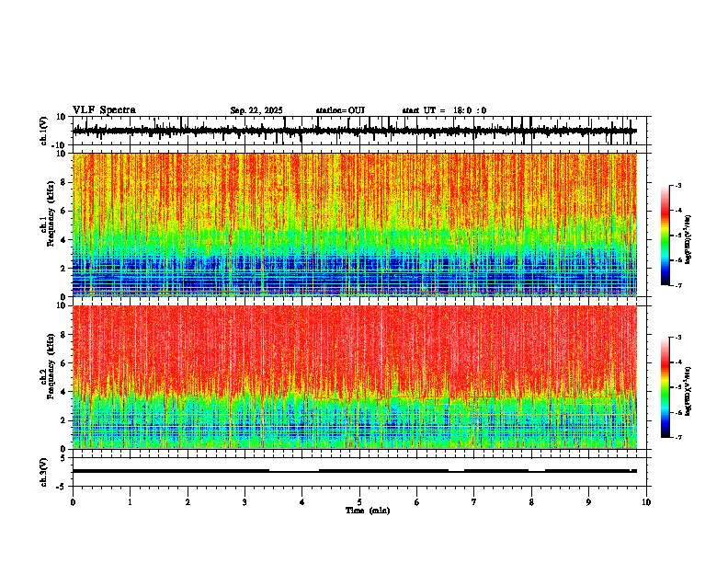The width and height of the screenshot is (728, 563).
Task: Click the ch.1 spectrogram panel
Action: click(x=355, y=224)
